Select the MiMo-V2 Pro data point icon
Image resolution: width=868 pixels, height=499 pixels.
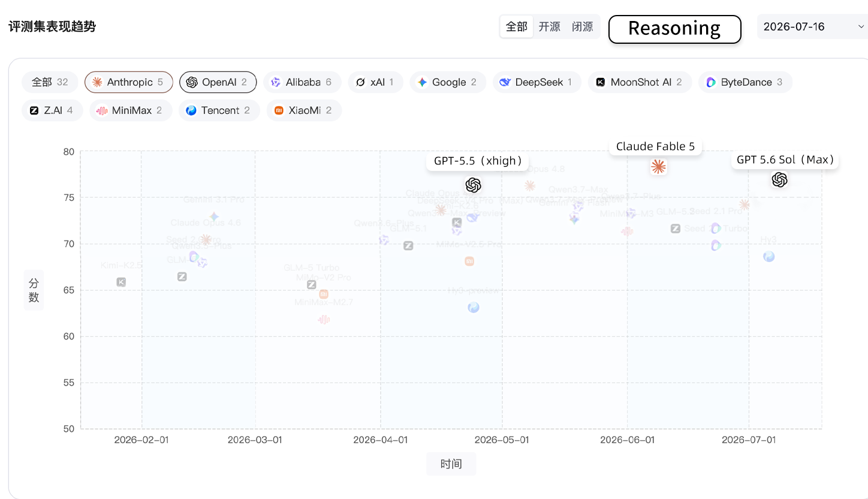(x=324, y=294)
